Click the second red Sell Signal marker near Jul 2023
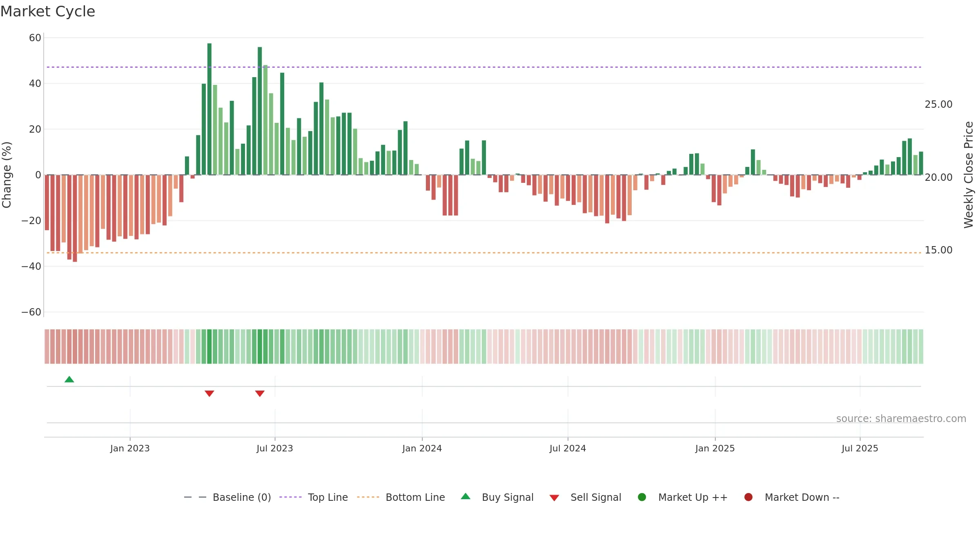 260,393
